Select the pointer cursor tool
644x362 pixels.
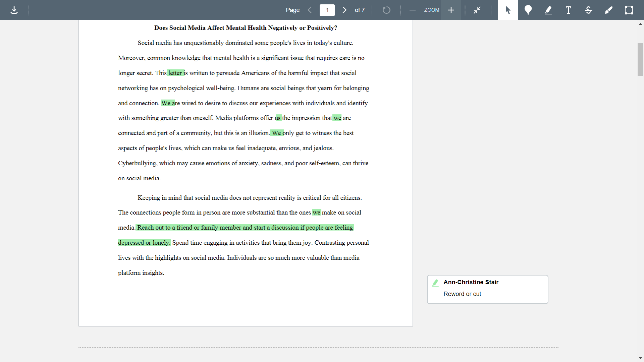[x=508, y=10]
